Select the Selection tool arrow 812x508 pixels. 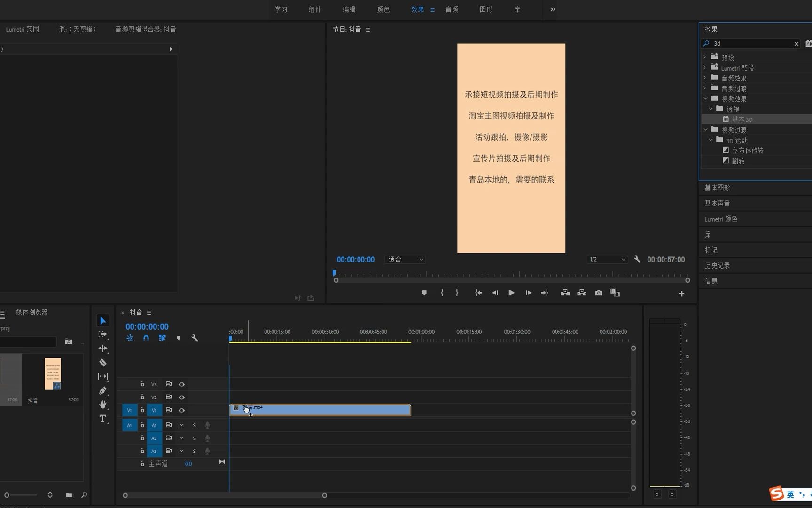point(102,321)
